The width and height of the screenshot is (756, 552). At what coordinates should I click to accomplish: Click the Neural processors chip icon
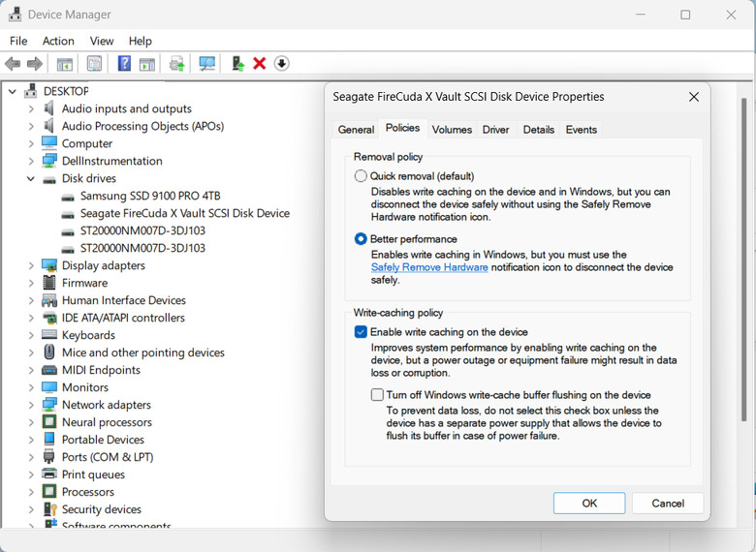49,422
